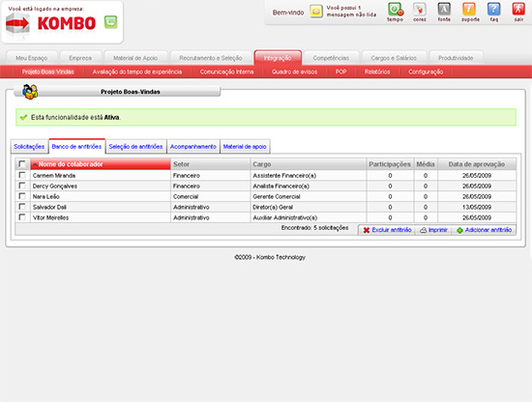Check the Nara Leão row checkbox
Image resolution: width=532 pixels, height=402 pixels.
coord(22,196)
